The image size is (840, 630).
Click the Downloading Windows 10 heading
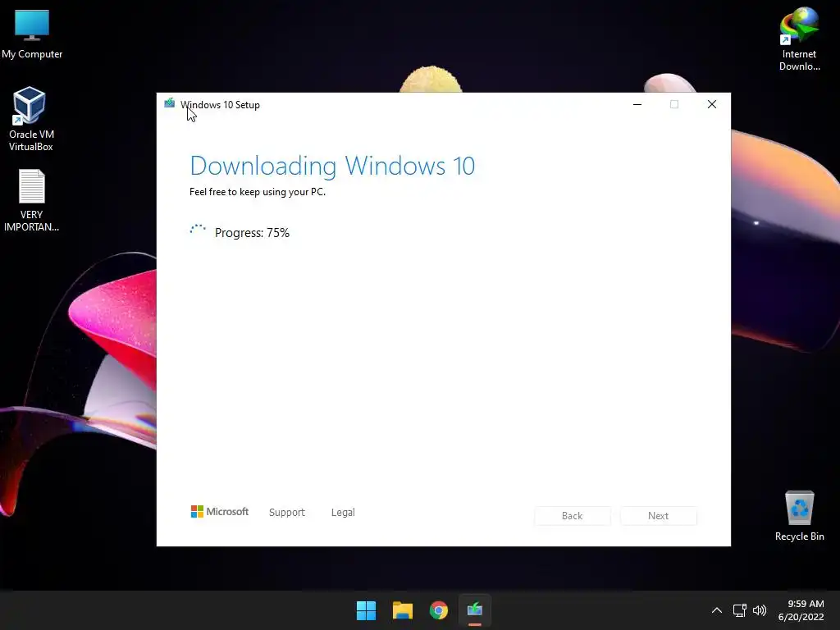332,166
